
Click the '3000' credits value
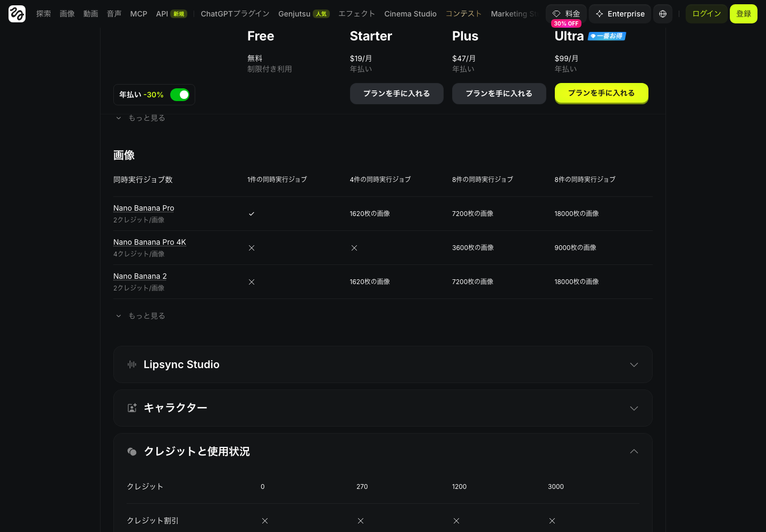[556, 487]
